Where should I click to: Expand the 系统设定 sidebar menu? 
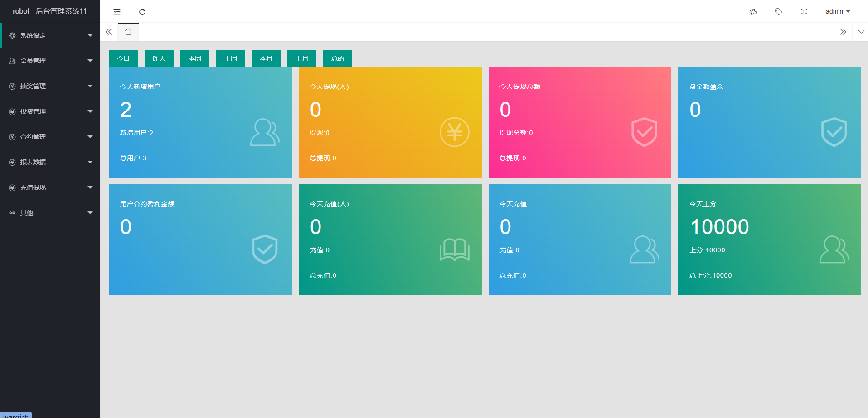pos(50,35)
